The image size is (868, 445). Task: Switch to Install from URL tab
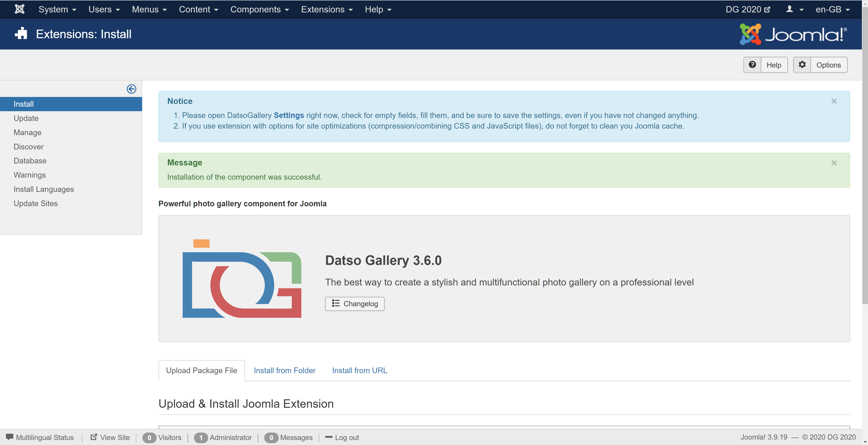(x=360, y=370)
